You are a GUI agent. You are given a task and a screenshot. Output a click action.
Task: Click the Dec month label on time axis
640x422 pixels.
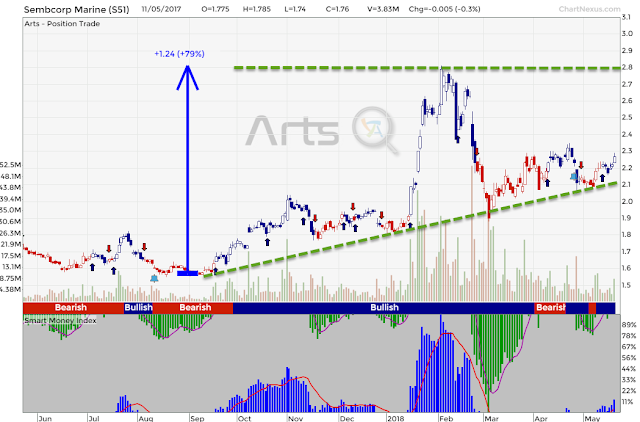pyautogui.click(x=347, y=418)
